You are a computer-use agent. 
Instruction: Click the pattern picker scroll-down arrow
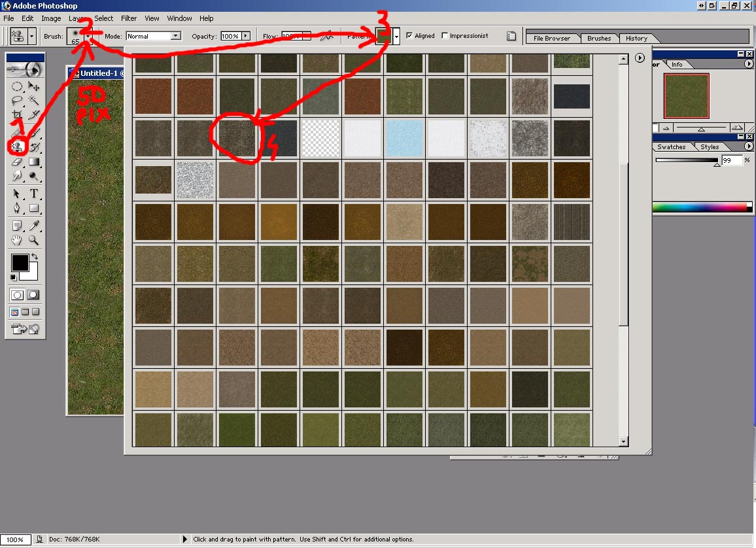pyautogui.click(x=623, y=442)
